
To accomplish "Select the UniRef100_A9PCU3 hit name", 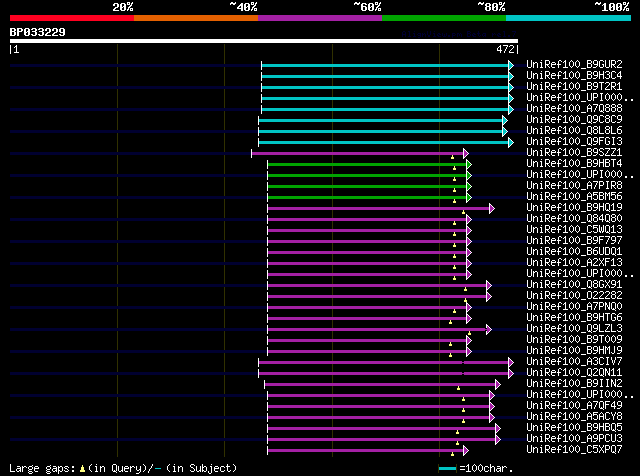I will (574, 439).
